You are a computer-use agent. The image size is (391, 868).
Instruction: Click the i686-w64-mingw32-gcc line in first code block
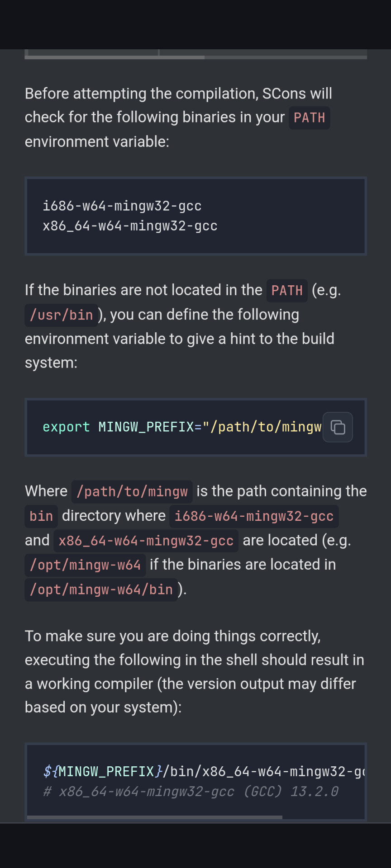click(x=122, y=206)
